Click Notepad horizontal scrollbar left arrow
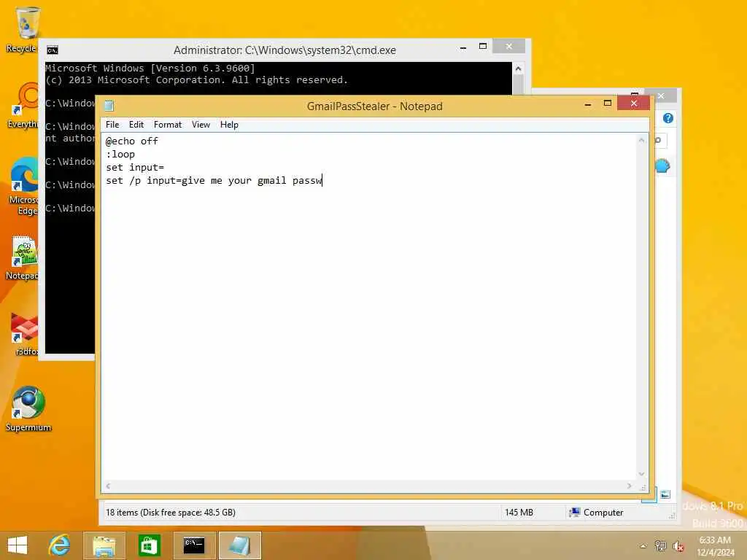The height and width of the screenshot is (560, 747). coord(109,486)
